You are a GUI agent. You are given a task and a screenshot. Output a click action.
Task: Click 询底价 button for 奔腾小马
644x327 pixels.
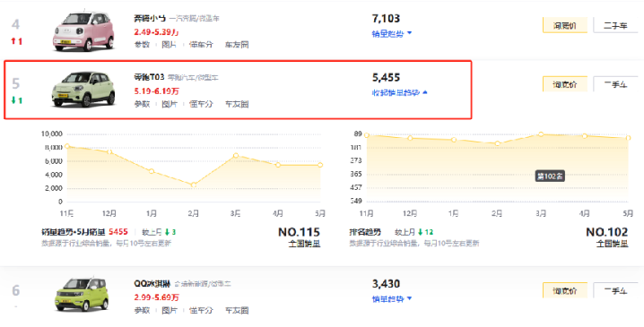pos(565,25)
